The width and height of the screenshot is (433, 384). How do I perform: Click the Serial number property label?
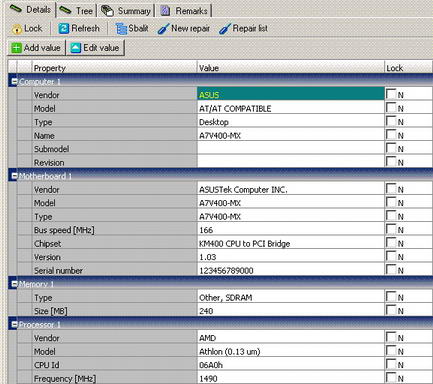point(58,270)
